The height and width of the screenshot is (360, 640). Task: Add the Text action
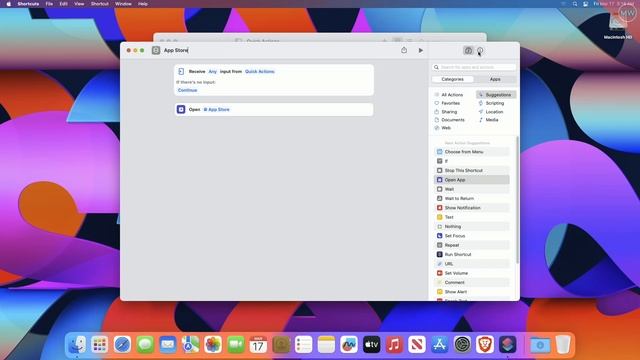[x=471, y=217]
